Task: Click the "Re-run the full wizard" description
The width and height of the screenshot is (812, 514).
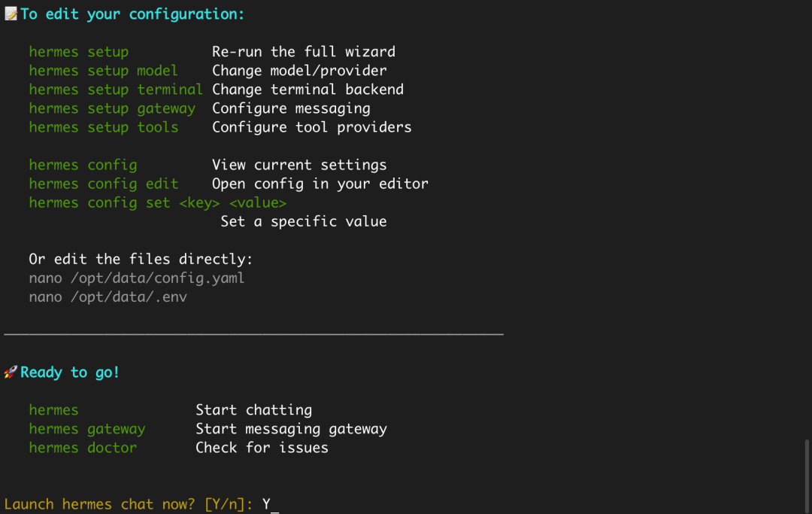Action: (303, 52)
